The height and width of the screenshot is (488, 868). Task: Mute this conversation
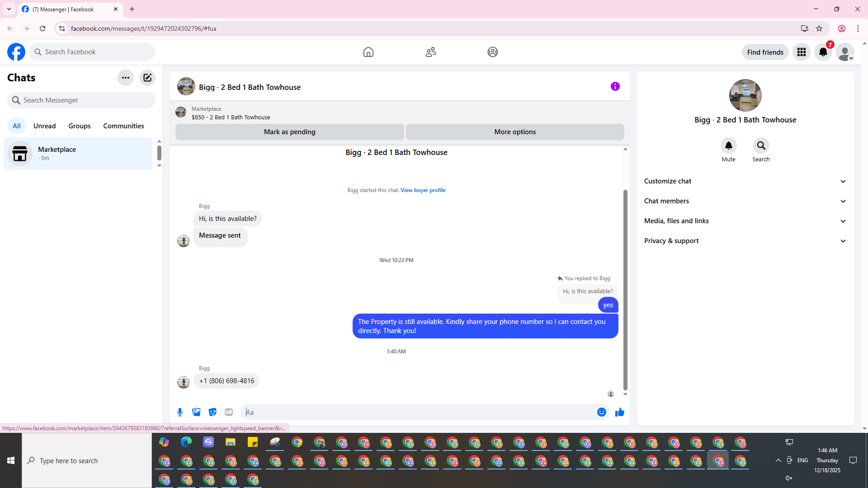tap(728, 146)
